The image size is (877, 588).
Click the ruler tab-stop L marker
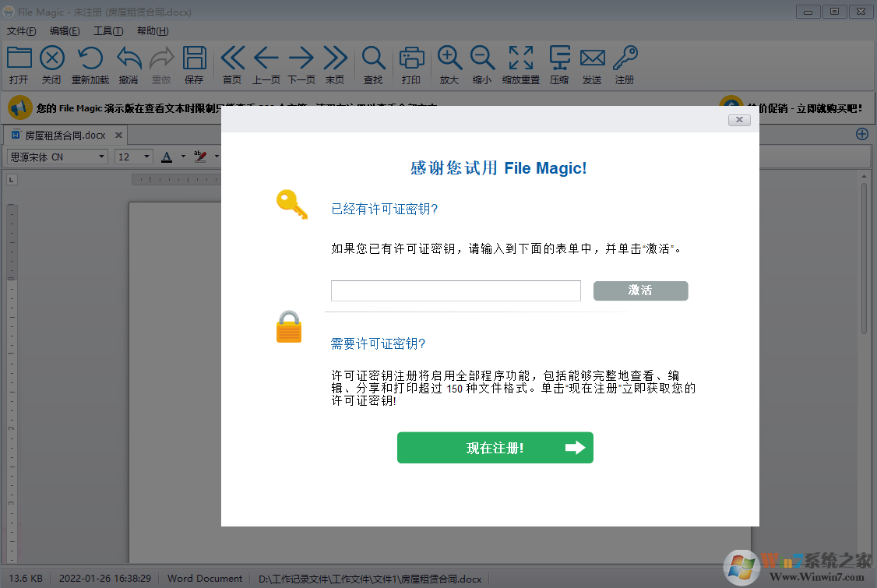[12, 180]
